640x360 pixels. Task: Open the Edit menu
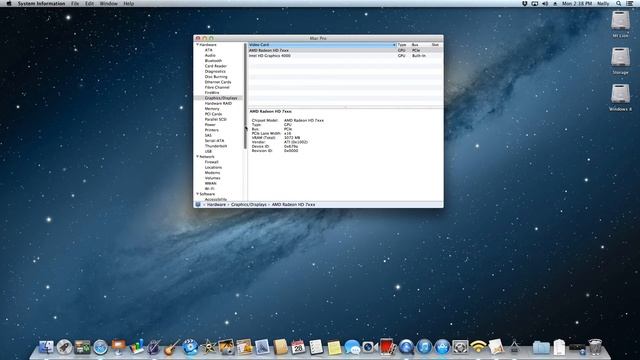89,4
